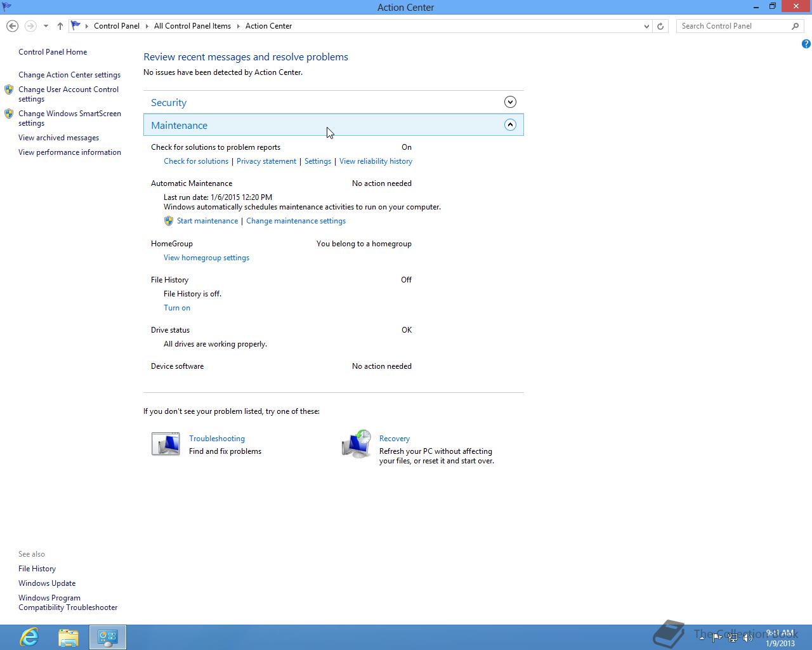Click 'Last run date: 1/6/2015 12:20 PM' text

[x=218, y=197]
